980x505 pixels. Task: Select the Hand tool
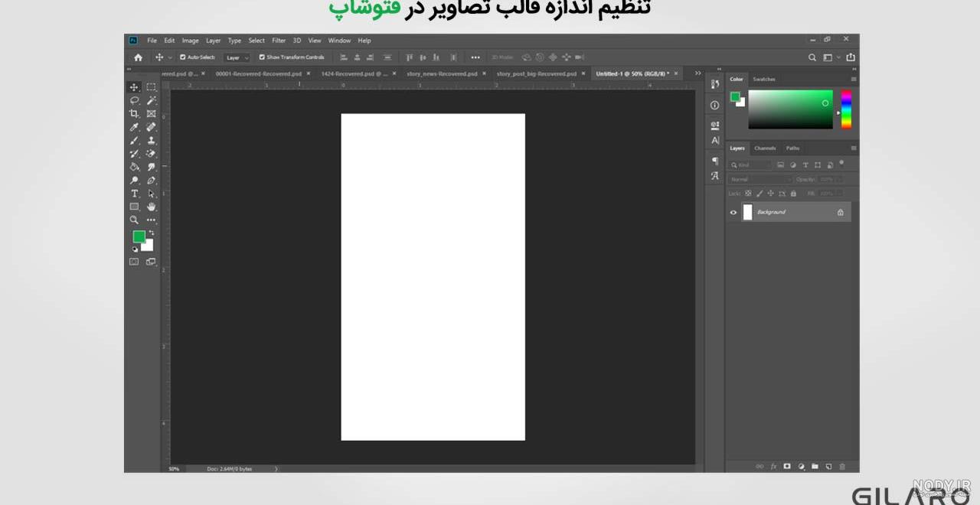click(x=151, y=207)
